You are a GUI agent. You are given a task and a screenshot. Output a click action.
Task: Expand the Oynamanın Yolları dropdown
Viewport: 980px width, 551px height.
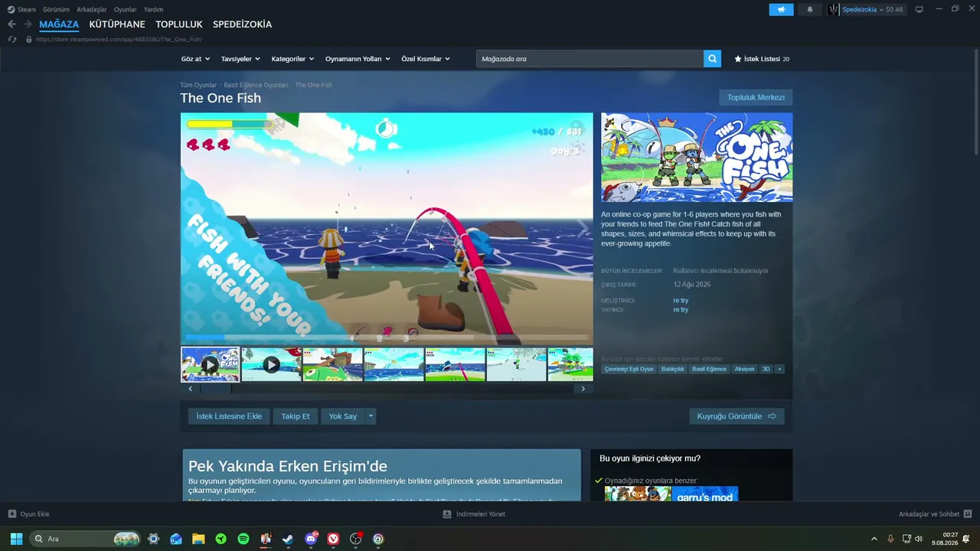click(x=358, y=59)
